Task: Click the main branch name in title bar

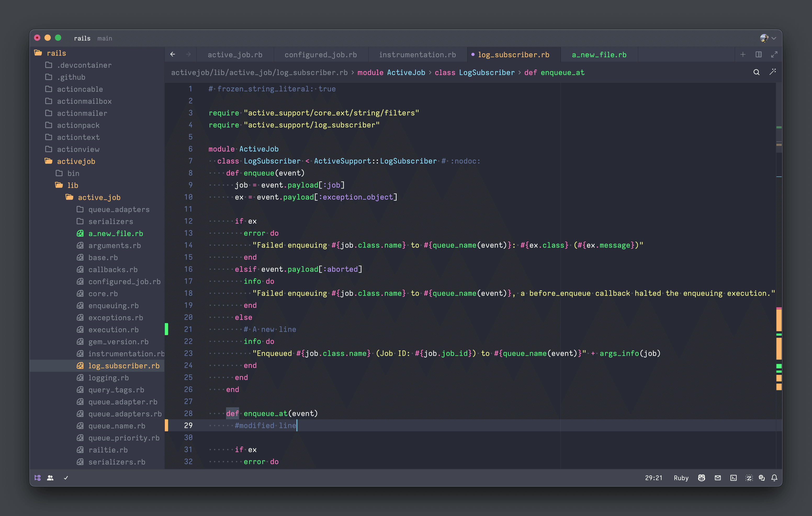Action: point(105,38)
